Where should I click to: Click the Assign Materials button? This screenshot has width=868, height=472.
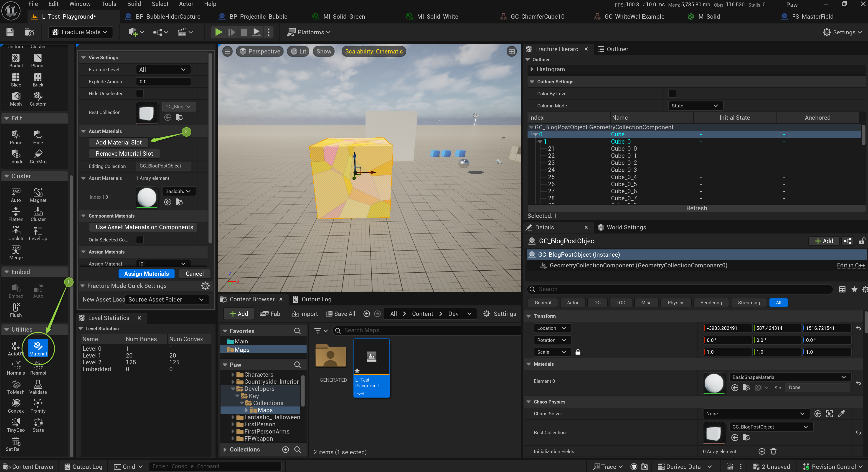(146, 274)
